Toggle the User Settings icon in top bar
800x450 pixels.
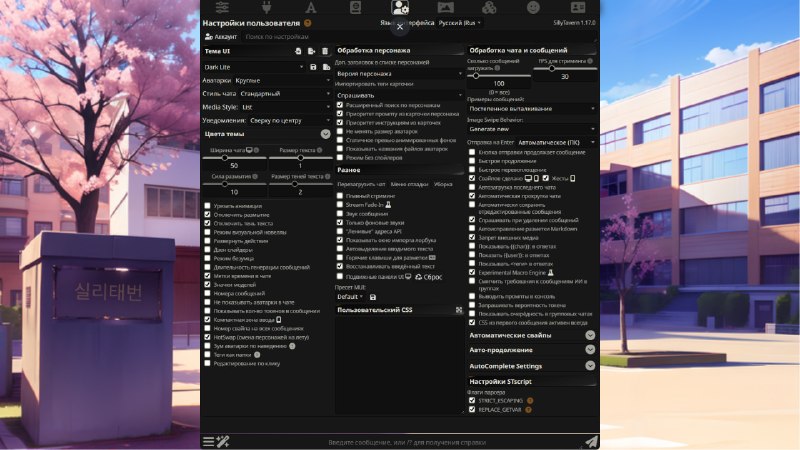click(x=400, y=7)
